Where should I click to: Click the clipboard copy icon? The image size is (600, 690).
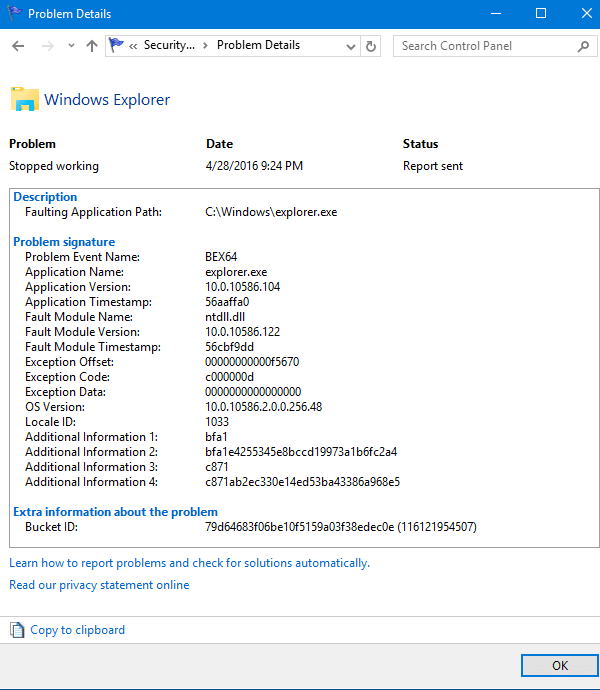[x=17, y=630]
